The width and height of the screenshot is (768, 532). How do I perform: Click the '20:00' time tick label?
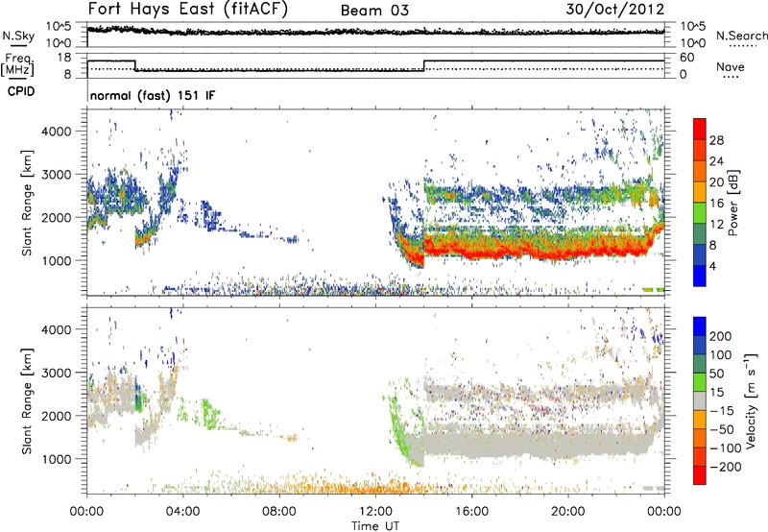pos(568,512)
